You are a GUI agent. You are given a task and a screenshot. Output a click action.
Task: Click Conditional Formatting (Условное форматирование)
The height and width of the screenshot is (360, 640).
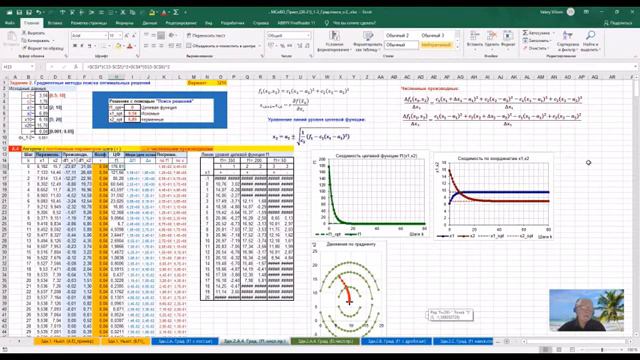[334, 41]
